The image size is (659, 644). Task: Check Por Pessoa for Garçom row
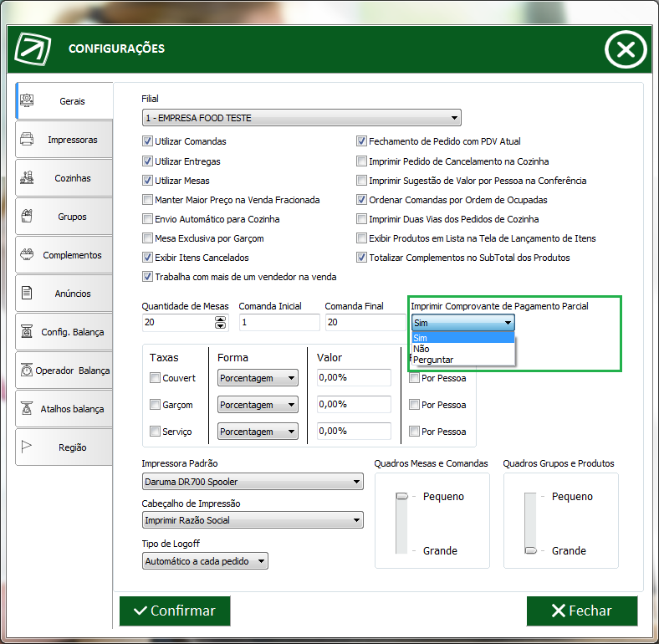(415, 405)
